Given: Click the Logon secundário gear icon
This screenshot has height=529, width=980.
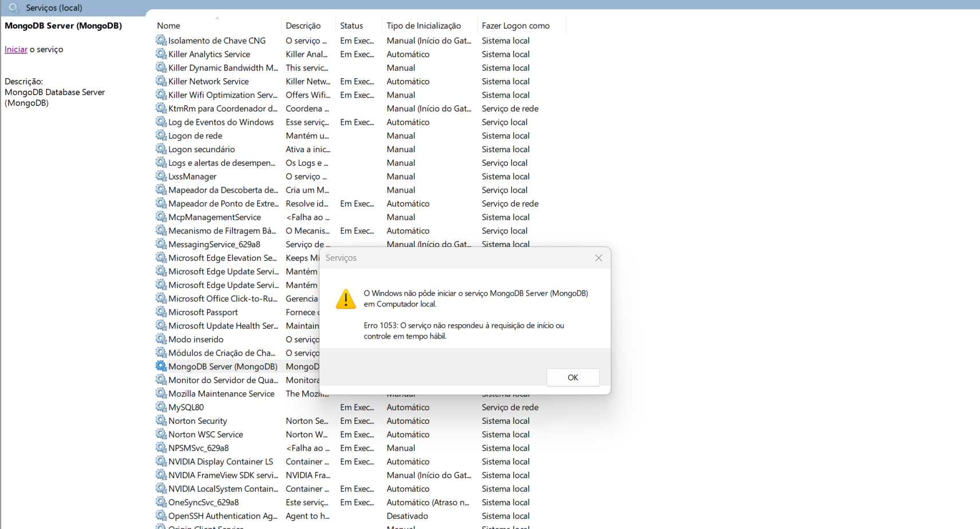Looking at the screenshot, I should click(161, 149).
